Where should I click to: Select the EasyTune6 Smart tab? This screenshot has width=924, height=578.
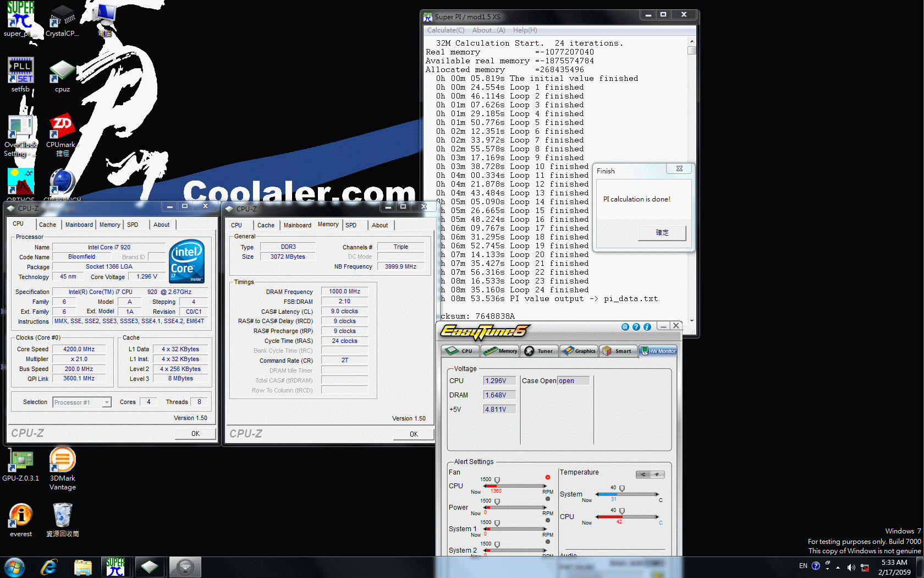click(618, 351)
